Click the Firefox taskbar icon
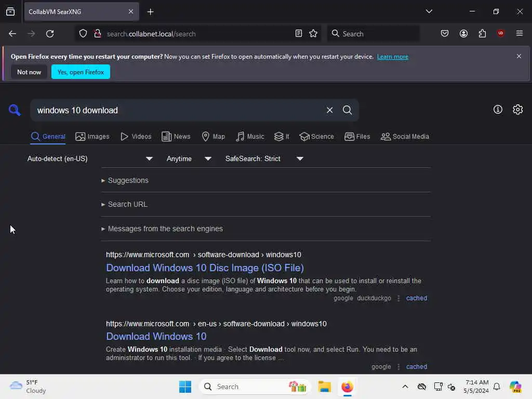This screenshot has height=399, width=532. coord(347,387)
